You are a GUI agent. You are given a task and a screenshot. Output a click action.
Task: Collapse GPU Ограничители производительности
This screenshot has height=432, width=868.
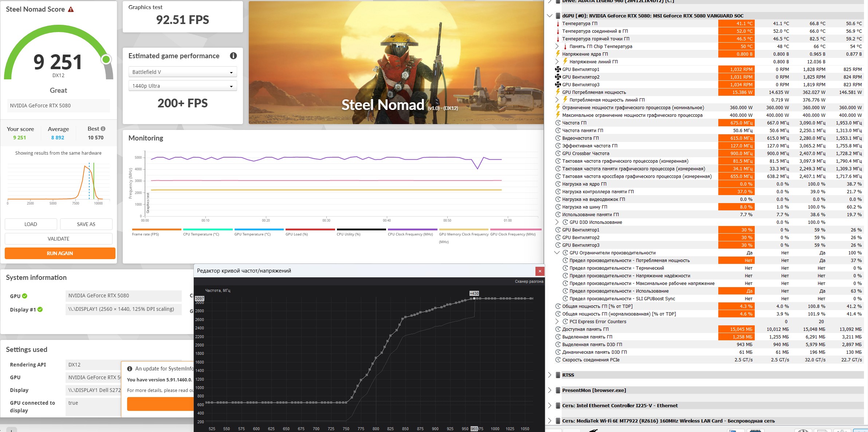(x=557, y=253)
